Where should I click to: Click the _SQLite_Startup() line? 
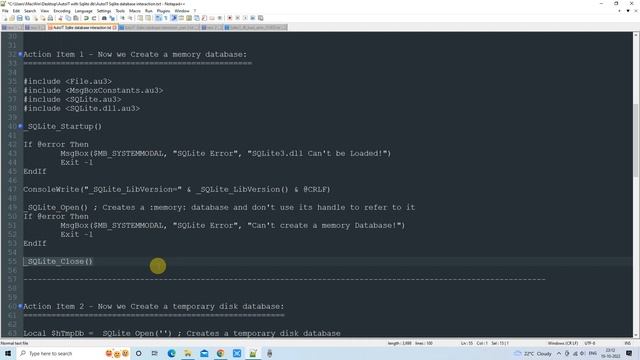pyautogui.click(x=62, y=127)
